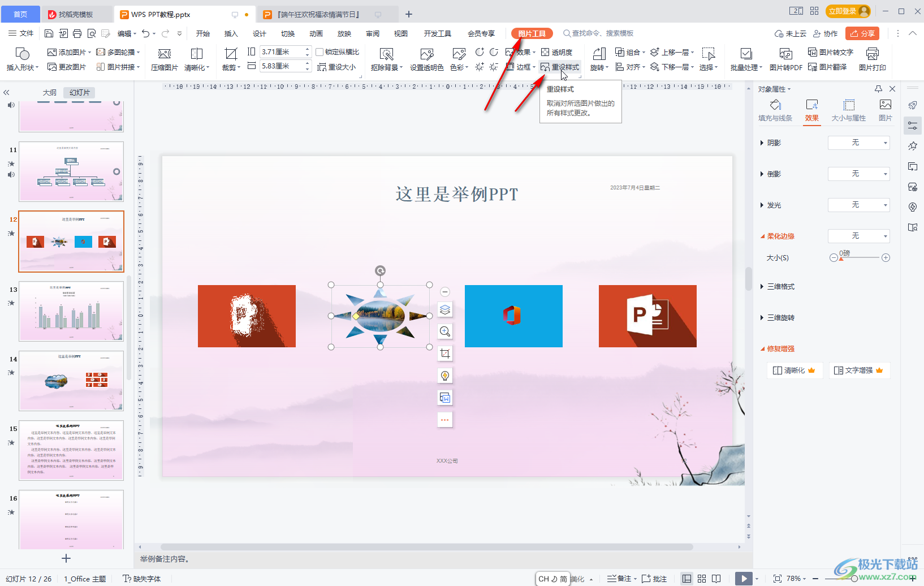Click the zoom magnifier icon beside image

445,331
